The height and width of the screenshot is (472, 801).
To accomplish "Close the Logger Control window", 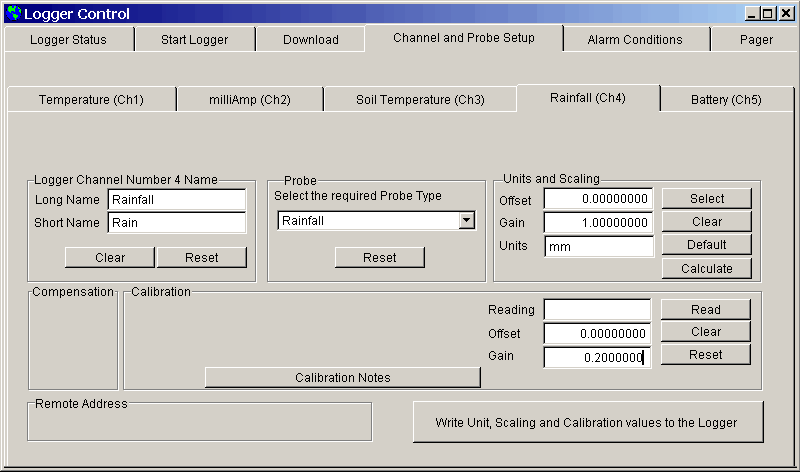I will (x=786, y=13).
